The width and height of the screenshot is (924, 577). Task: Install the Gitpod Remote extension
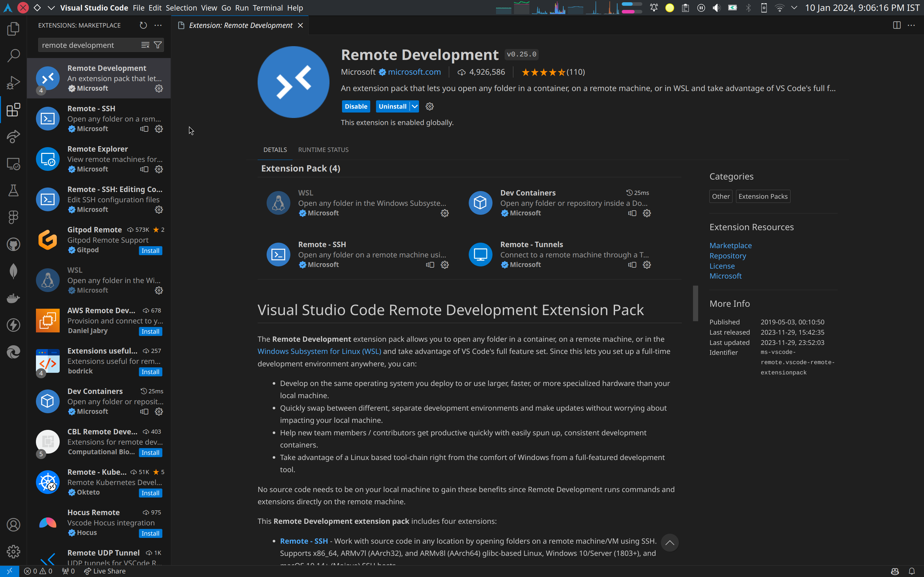pos(150,251)
